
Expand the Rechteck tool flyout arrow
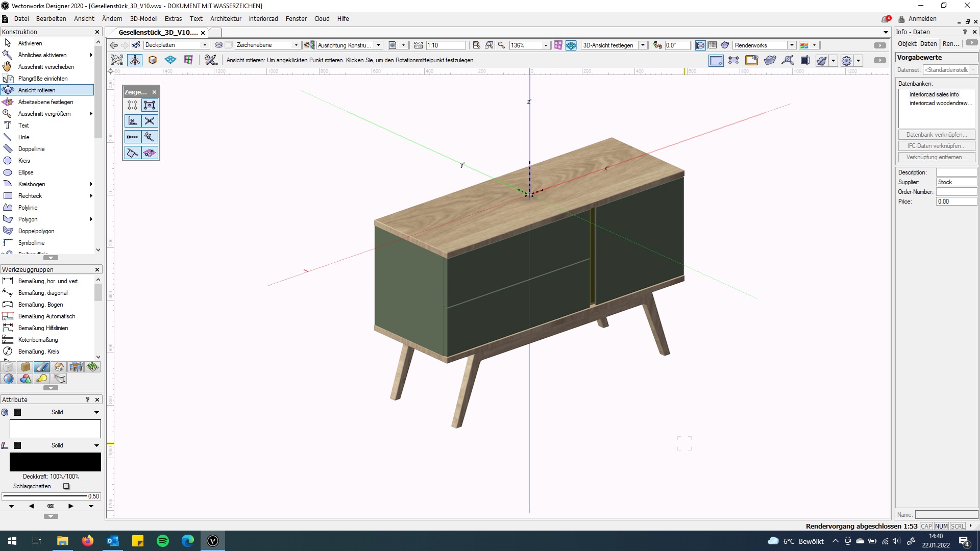(91, 196)
